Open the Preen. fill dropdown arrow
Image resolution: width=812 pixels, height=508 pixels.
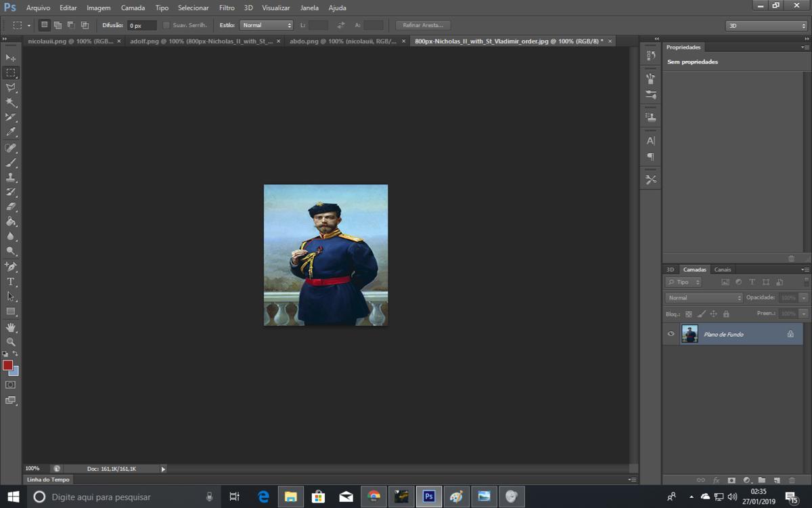tap(803, 314)
